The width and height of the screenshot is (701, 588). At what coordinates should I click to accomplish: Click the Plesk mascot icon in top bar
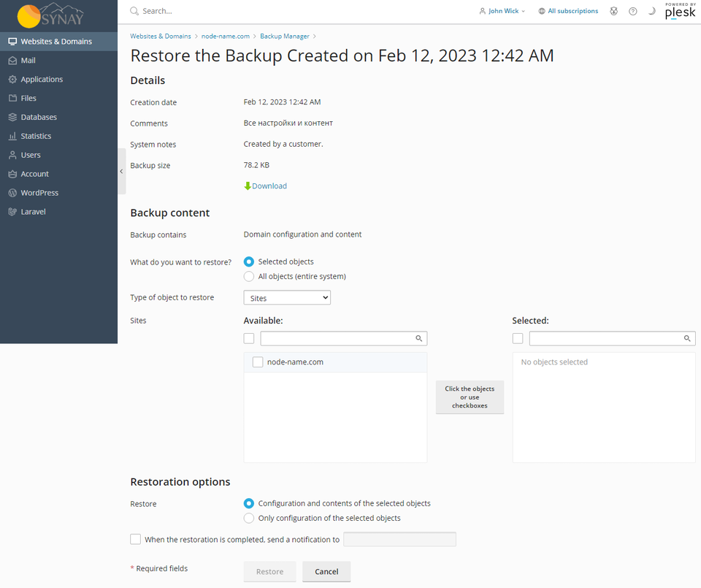[614, 11]
